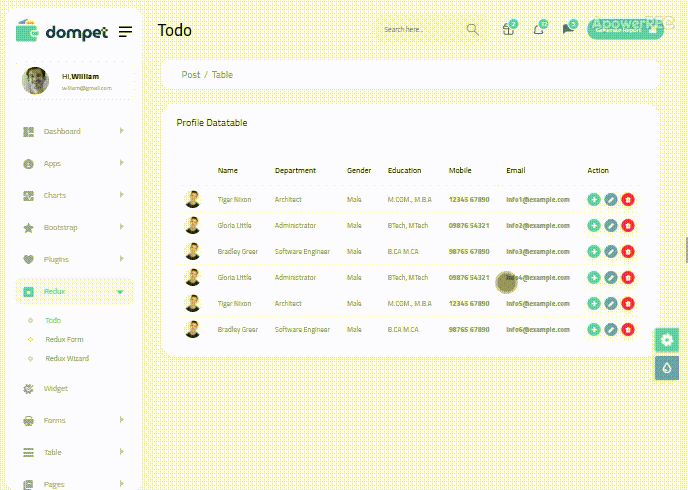Image resolution: width=688 pixels, height=490 pixels.
Task: Expand the Table menu arrow
Action: click(x=122, y=452)
